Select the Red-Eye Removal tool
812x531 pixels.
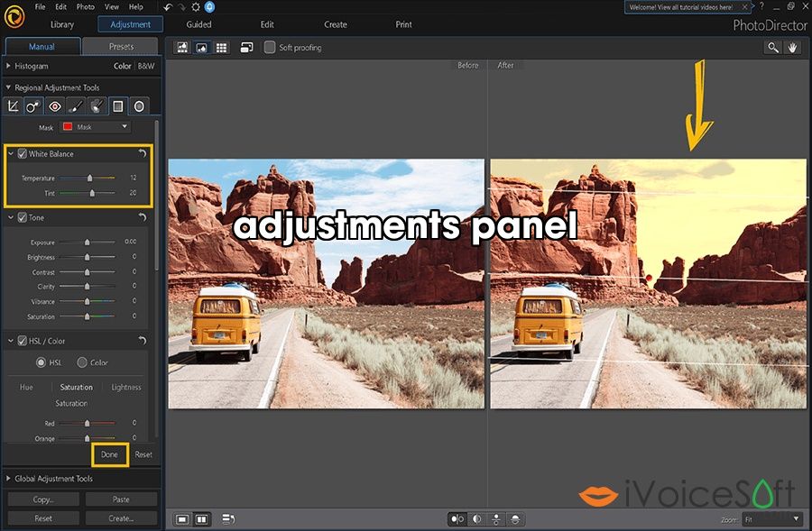pyautogui.click(x=55, y=106)
